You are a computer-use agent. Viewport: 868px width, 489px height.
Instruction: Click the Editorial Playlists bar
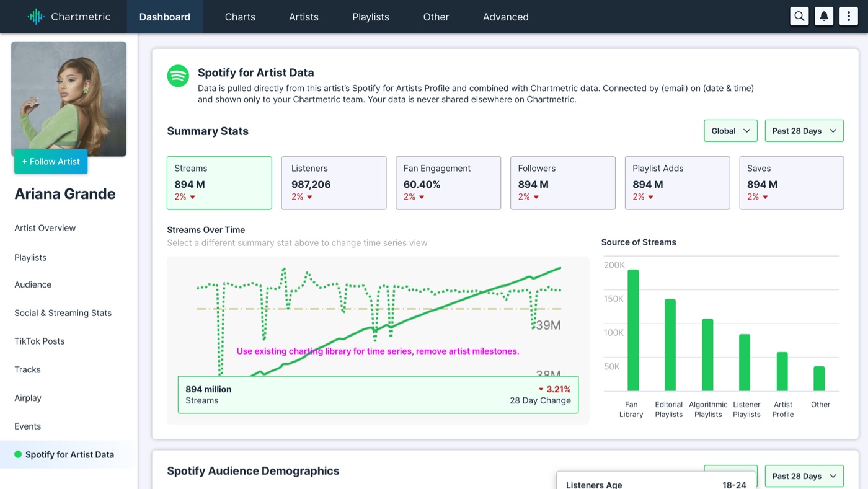click(x=670, y=345)
